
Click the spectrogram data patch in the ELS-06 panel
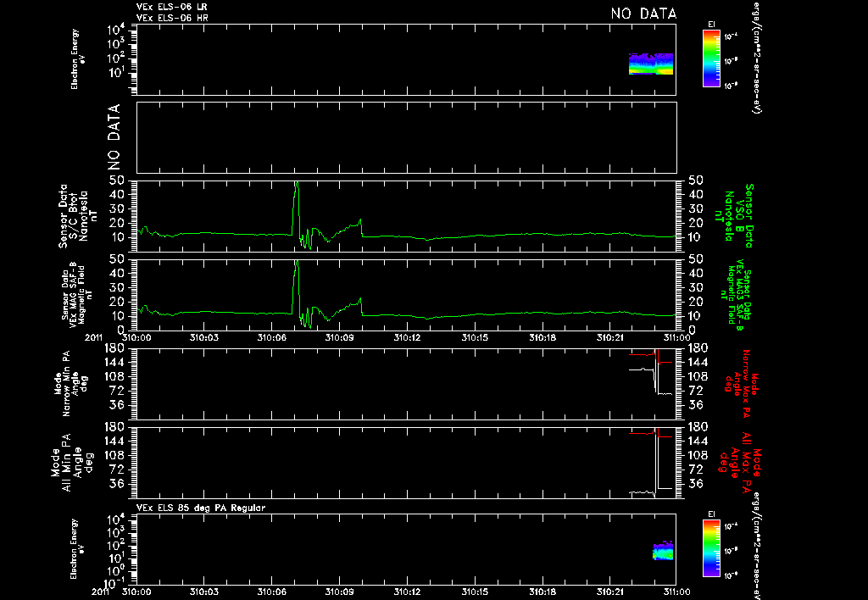tap(651, 64)
